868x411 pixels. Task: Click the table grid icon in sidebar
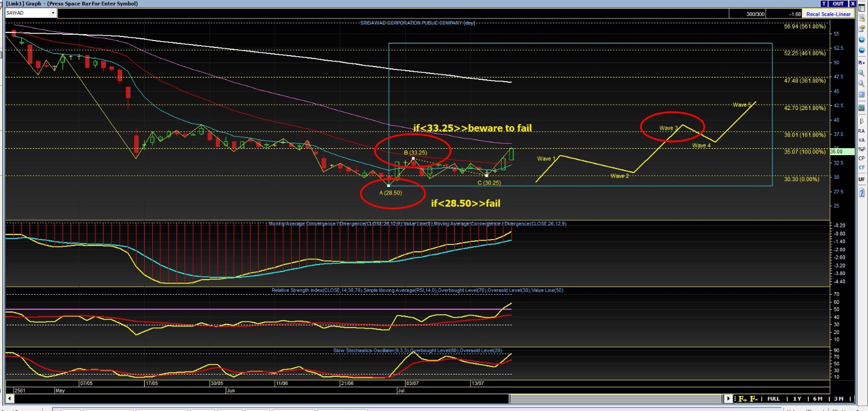coord(861,8)
